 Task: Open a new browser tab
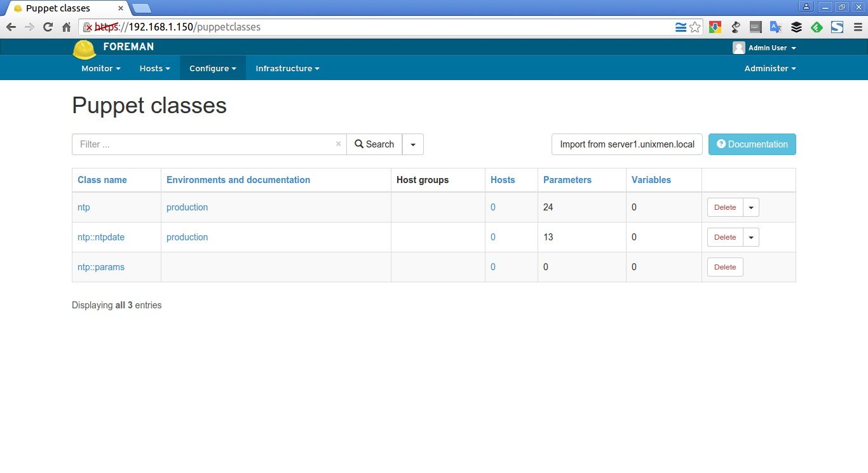tap(142, 8)
